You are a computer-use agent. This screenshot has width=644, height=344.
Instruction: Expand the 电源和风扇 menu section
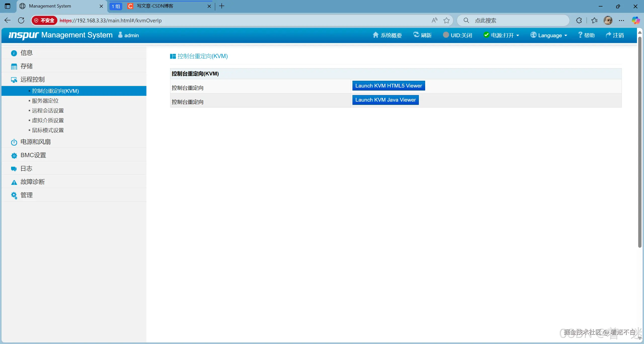point(35,142)
